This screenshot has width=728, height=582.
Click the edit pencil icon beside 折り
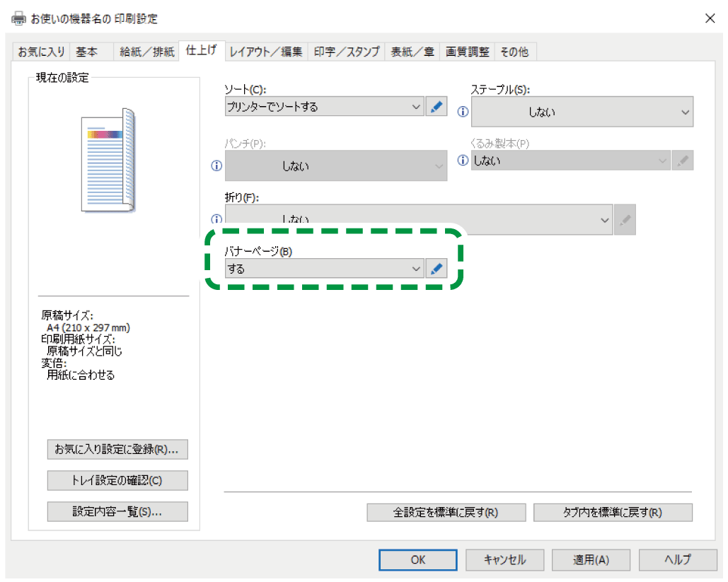[x=625, y=219]
